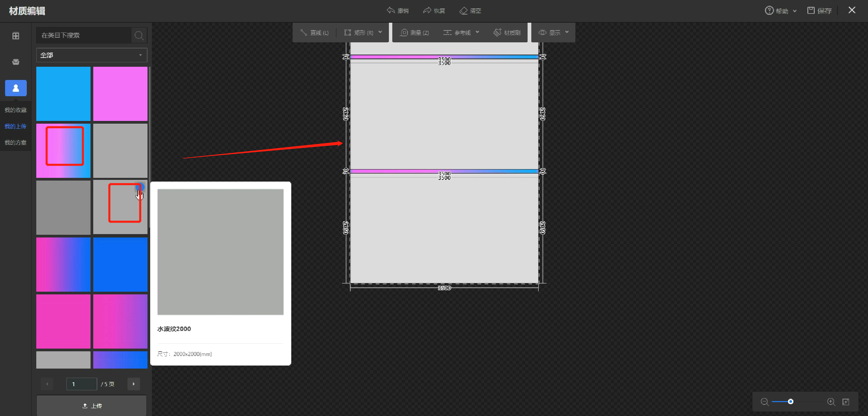The height and width of the screenshot is (416, 868).
Task: Switch to 我的方案 tab
Action: (16, 143)
